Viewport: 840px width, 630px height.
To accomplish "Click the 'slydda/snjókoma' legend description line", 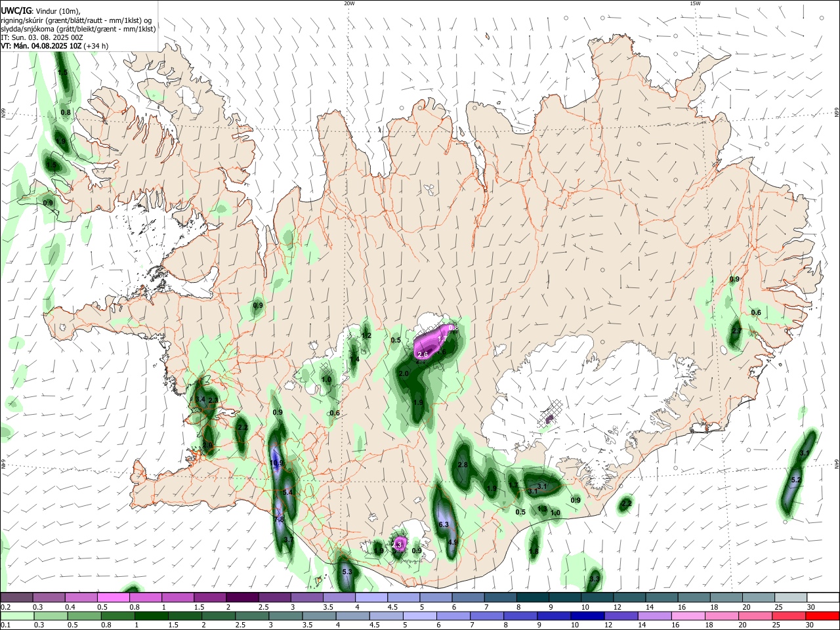I will 78,29.
